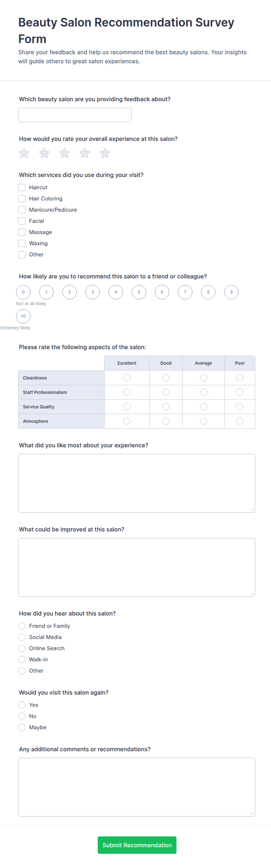This screenshot has width=271, height=868.
Task: Tick the Manicure/Pedicure checkbox
Action: click(x=22, y=210)
